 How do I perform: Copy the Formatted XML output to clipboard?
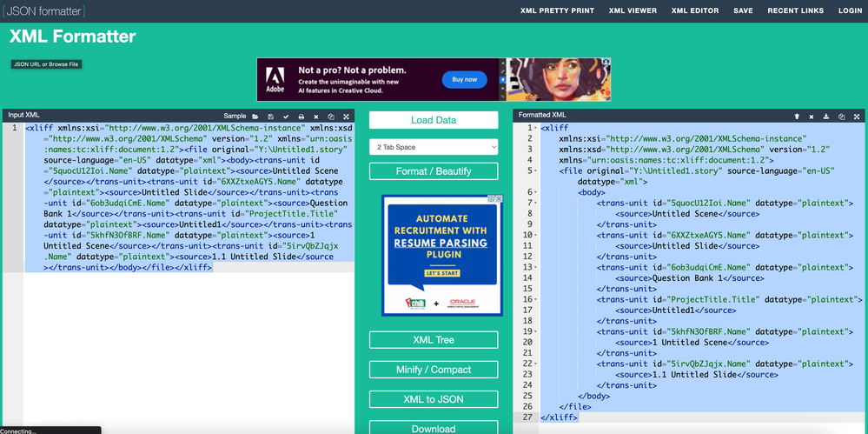coord(841,116)
